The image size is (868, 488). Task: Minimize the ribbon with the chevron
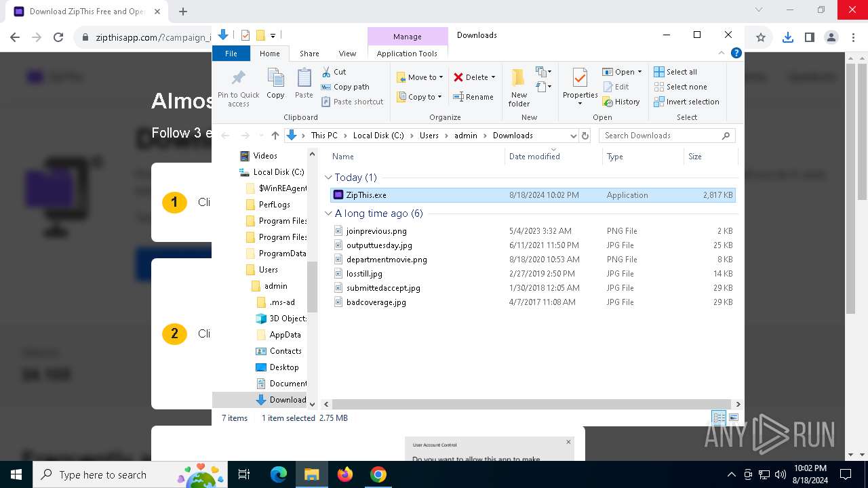click(x=722, y=53)
